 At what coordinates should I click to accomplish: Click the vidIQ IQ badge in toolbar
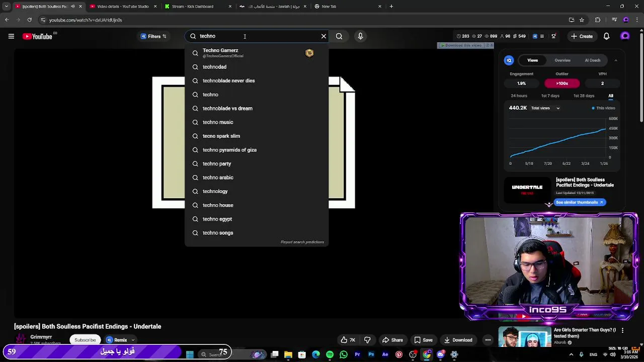click(535, 36)
